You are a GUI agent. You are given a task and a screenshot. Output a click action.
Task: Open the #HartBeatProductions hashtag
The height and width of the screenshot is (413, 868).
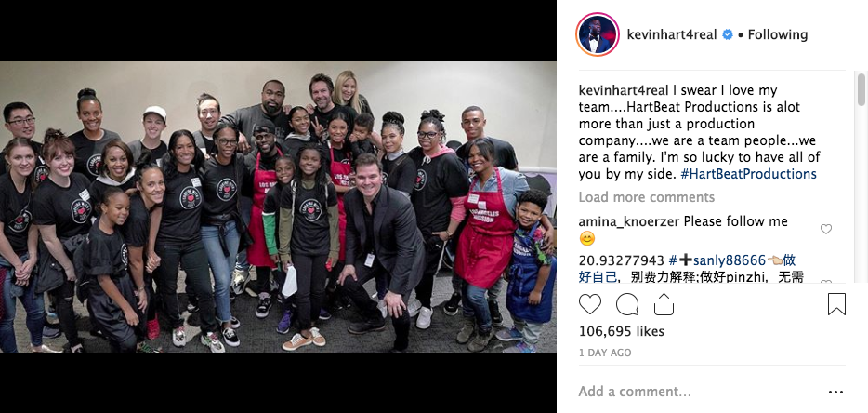(748, 174)
